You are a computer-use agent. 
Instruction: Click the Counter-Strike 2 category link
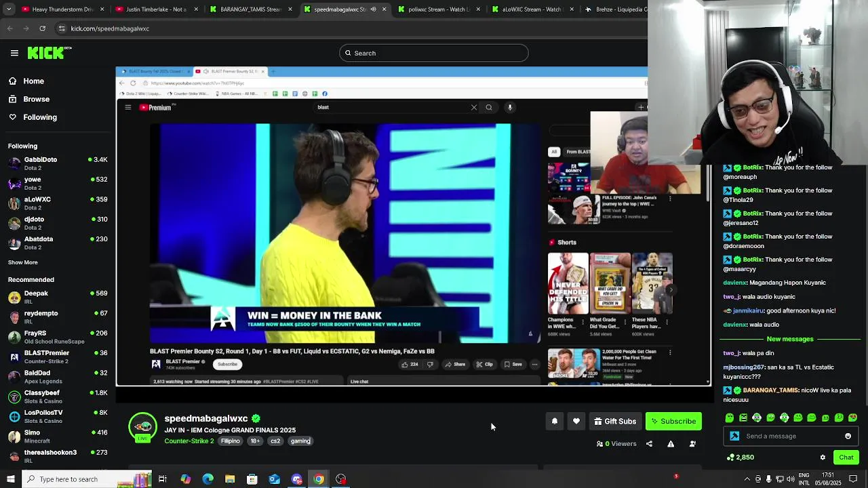[189, 441]
